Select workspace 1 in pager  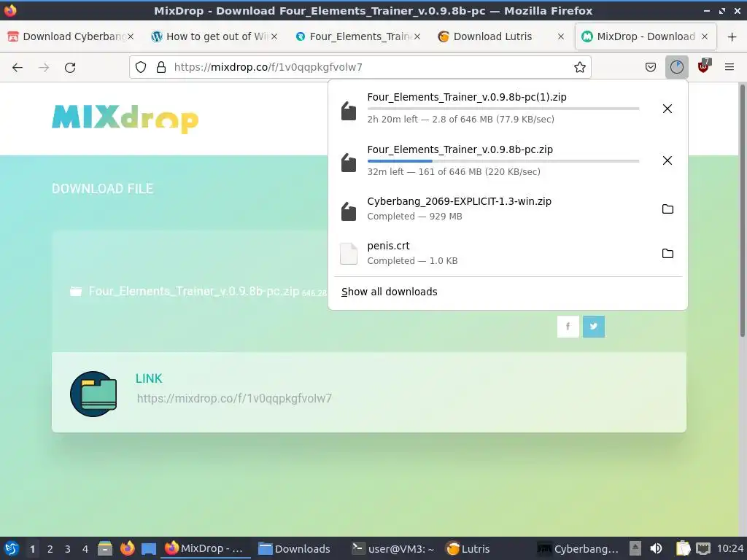pyautogui.click(x=32, y=549)
